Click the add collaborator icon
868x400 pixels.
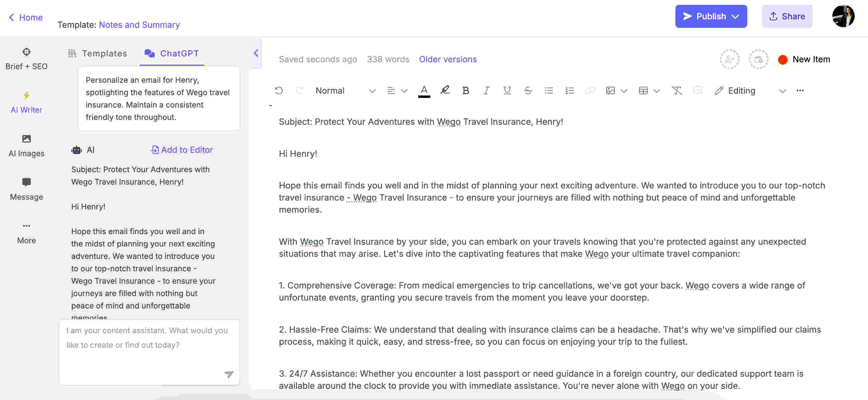tap(729, 59)
